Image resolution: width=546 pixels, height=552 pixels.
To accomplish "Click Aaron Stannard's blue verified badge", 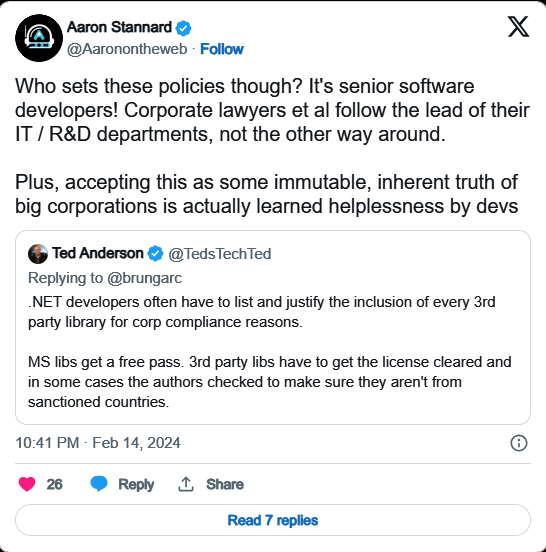I will point(183,28).
